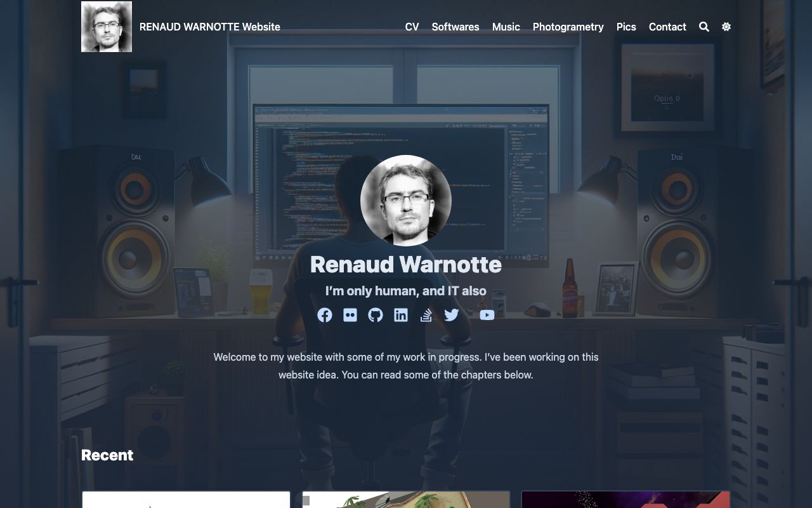Click the Flickr social icon
This screenshot has height=508, width=812.
coord(350,315)
